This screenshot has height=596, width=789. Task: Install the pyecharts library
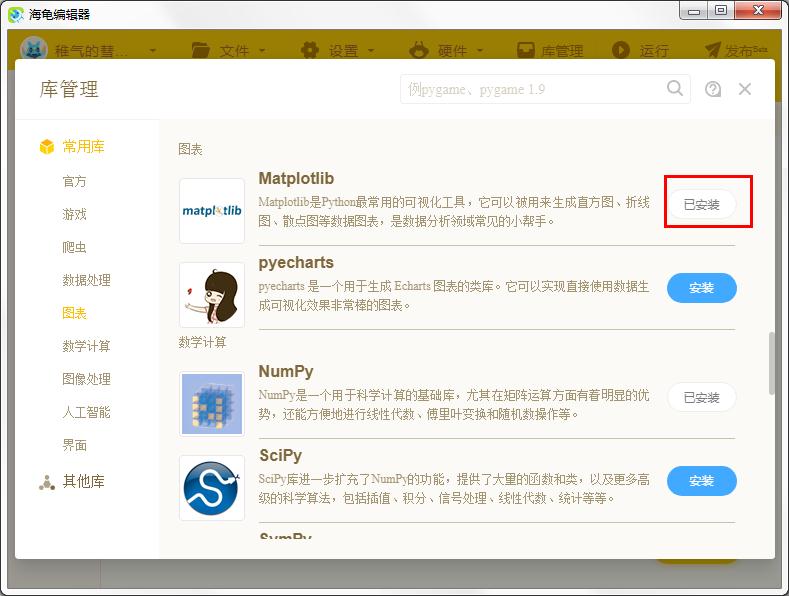701,288
